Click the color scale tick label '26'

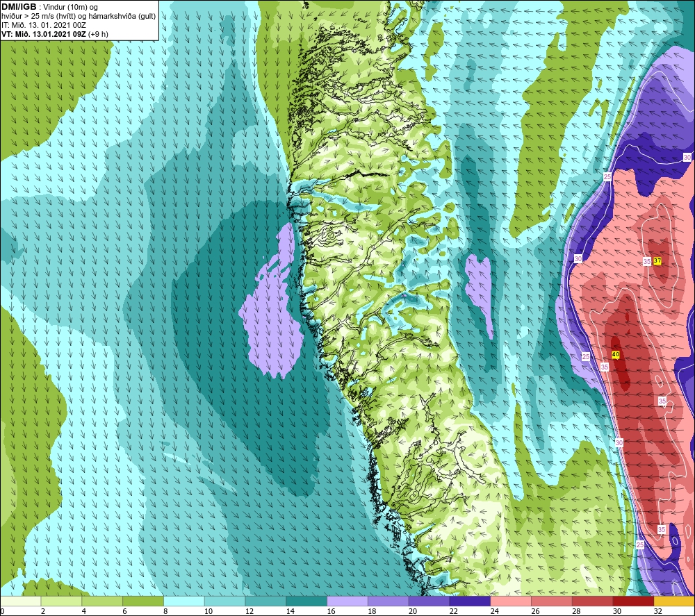535,612
